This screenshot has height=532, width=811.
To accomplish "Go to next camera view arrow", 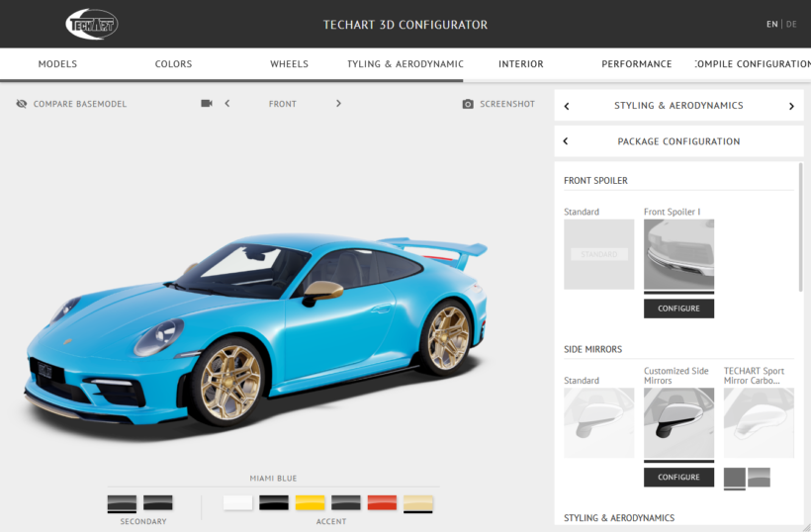I will pyautogui.click(x=338, y=104).
